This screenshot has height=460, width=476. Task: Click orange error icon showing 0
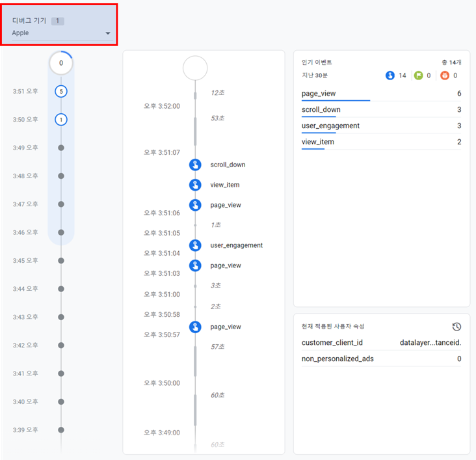[x=445, y=75]
